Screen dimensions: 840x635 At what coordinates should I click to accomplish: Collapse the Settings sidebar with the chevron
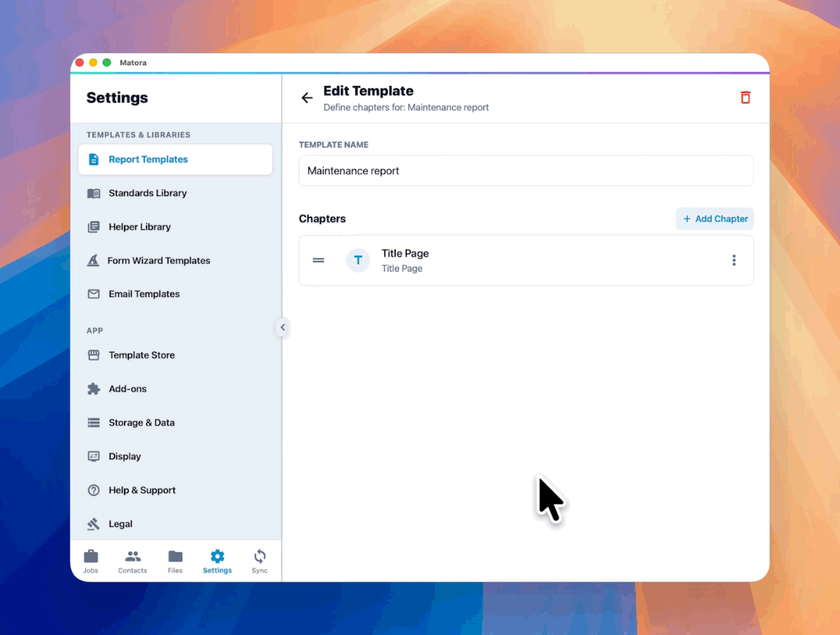coord(283,327)
